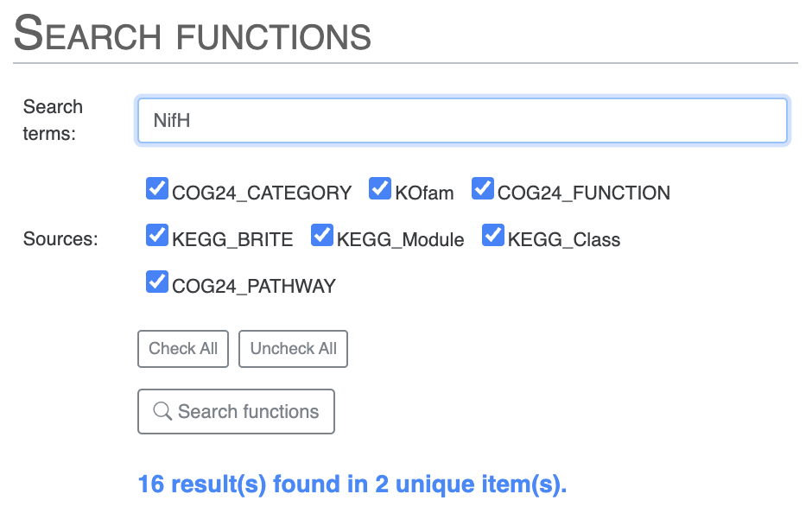The height and width of the screenshot is (532, 812).
Task: Click the KEGG_Class label text
Action: [x=564, y=239]
